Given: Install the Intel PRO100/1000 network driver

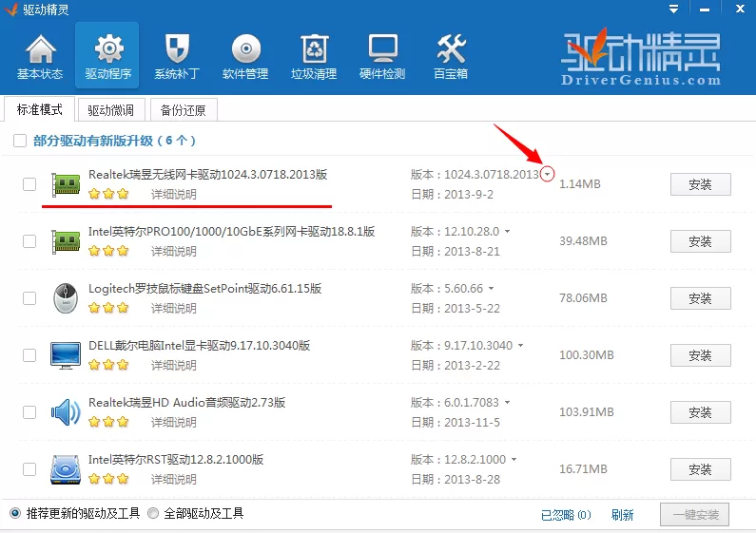Looking at the screenshot, I should [700, 241].
